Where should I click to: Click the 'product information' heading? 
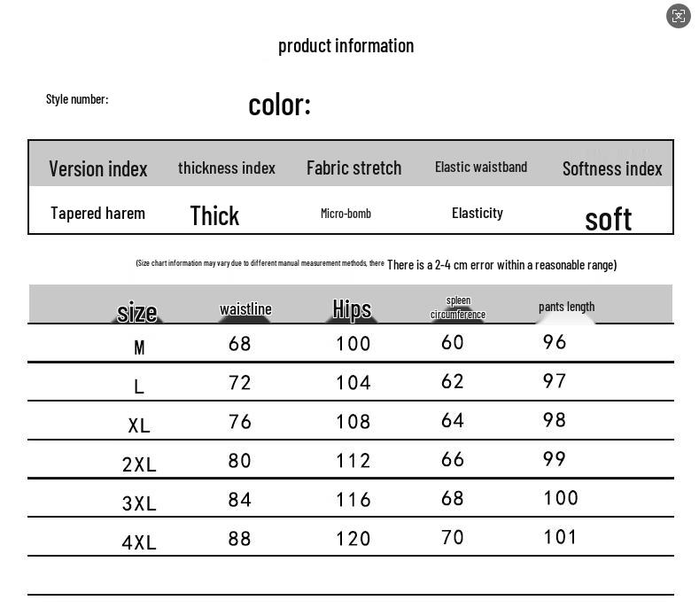click(x=346, y=45)
